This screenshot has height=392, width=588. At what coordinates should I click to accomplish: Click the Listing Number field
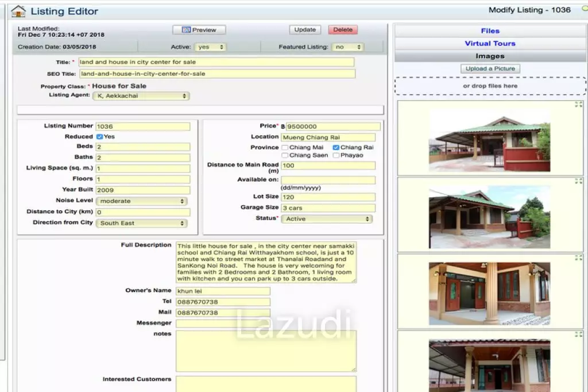coord(143,126)
